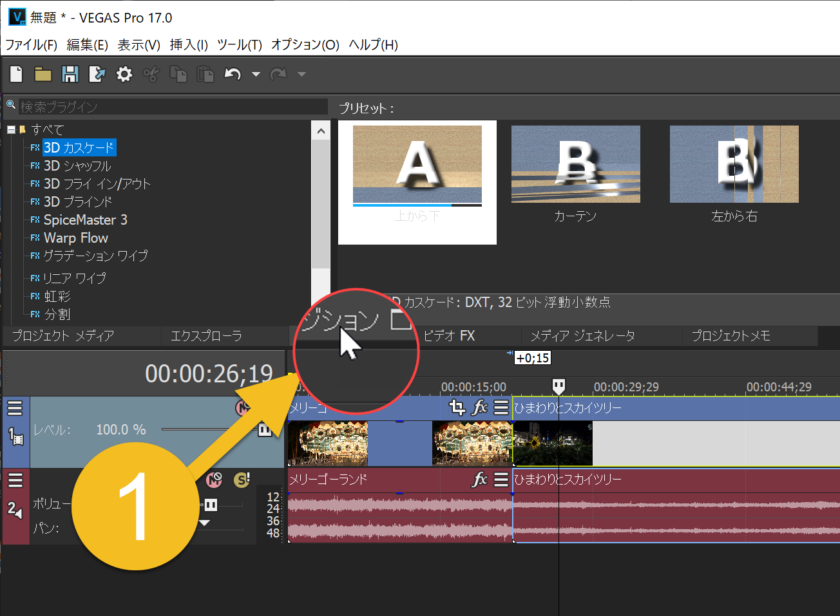Image resolution: width=840 pixels, height=616 pixels.
Task: Open the 編集(E) menu
Action: pos(88,44)
